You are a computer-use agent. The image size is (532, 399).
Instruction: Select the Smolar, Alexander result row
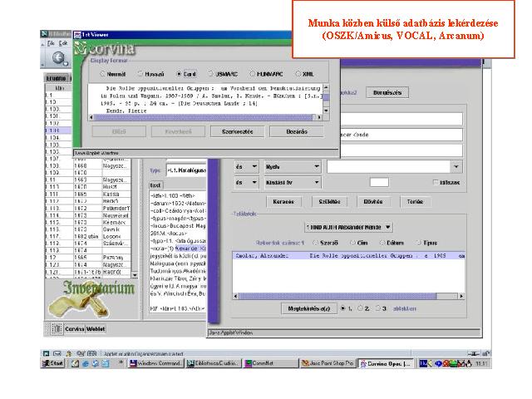[348, 255]
